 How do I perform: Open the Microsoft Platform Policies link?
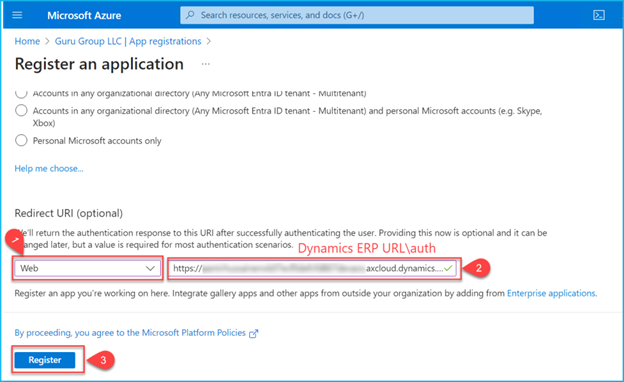click(130, 333)
